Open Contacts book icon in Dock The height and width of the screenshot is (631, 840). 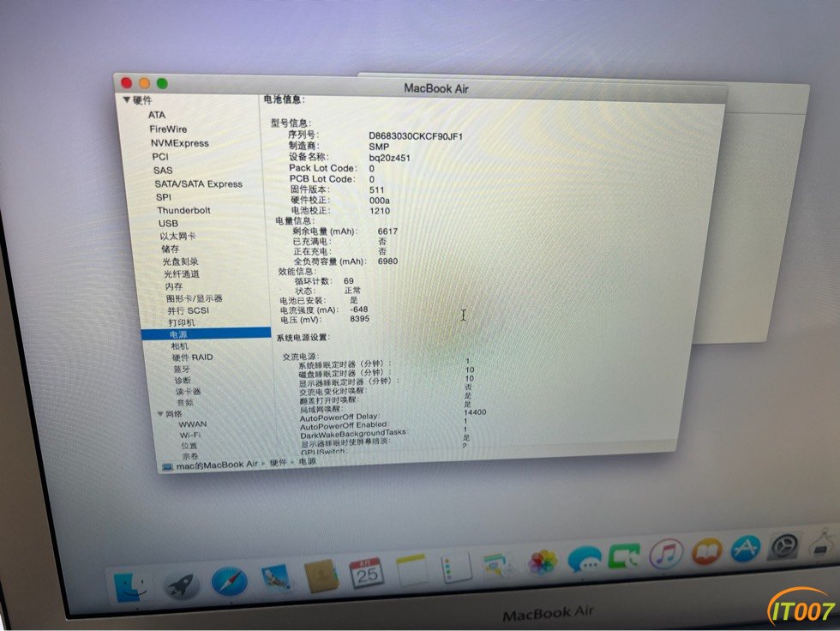321,576
